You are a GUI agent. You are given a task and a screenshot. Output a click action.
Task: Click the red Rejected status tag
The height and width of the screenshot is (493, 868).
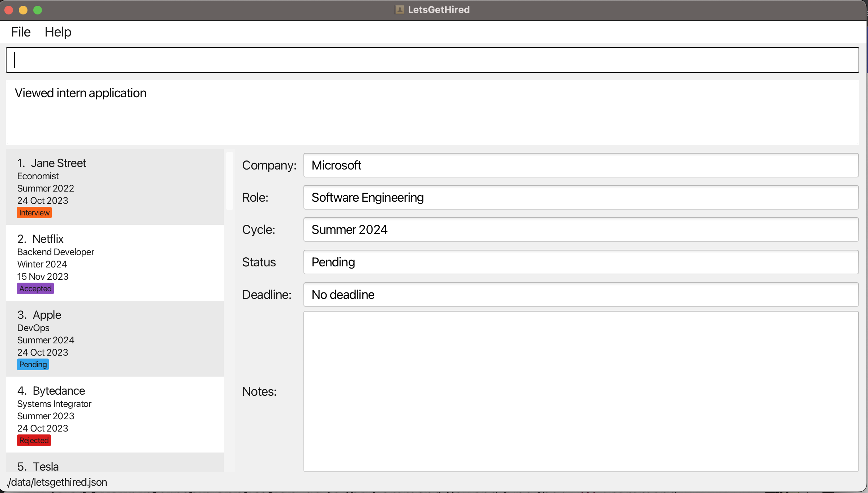tap(34, 440)
